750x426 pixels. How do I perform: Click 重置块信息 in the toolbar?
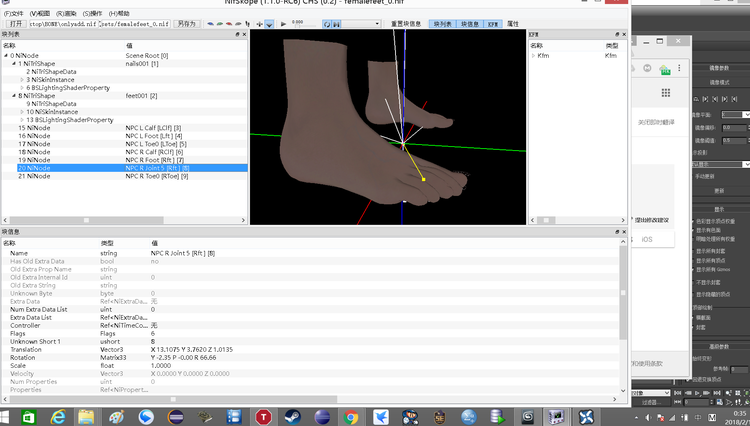click(406, 24)
